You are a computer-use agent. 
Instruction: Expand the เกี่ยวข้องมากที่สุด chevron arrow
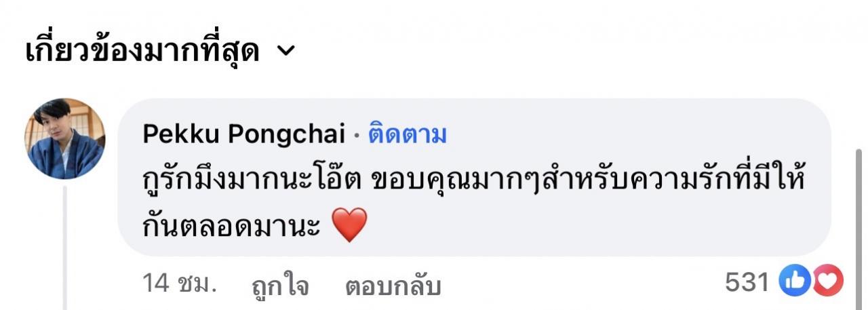click(286, 52)
